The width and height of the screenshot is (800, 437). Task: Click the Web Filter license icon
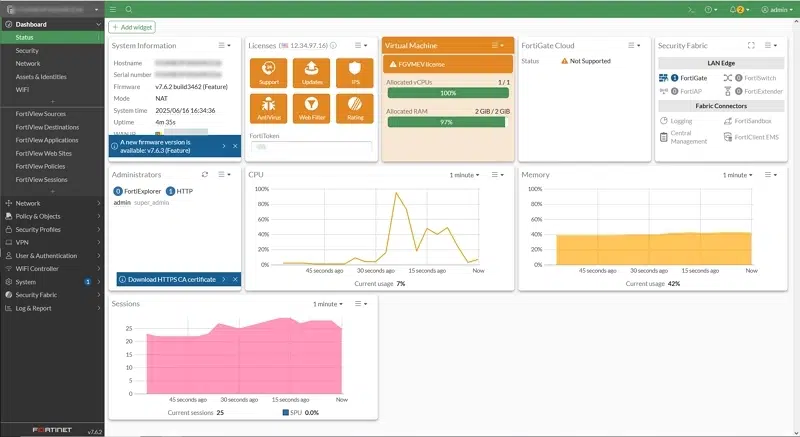pyautogui.click(x=312, y=105)
